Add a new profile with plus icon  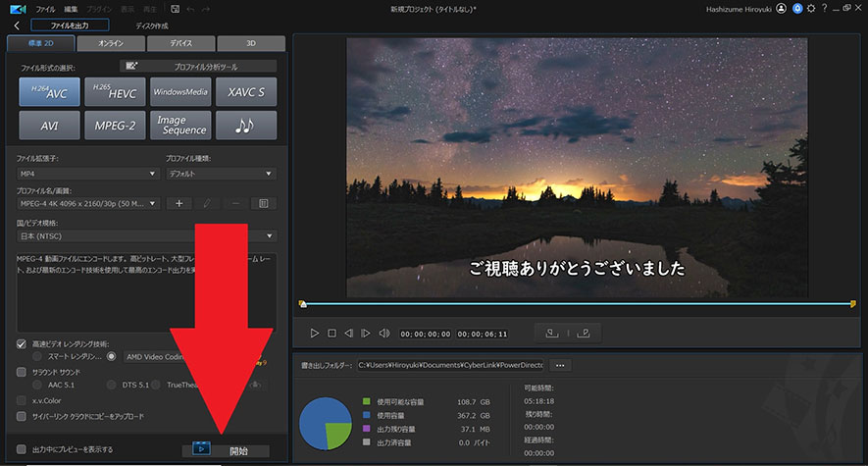coord(179,203)
